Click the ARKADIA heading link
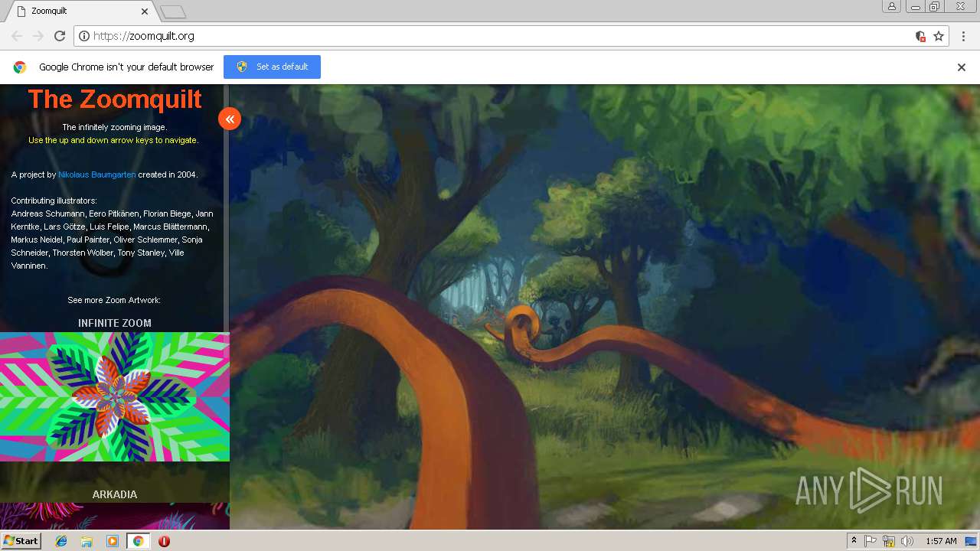Viewport: 980px width, 551px height. coord(115,494)
